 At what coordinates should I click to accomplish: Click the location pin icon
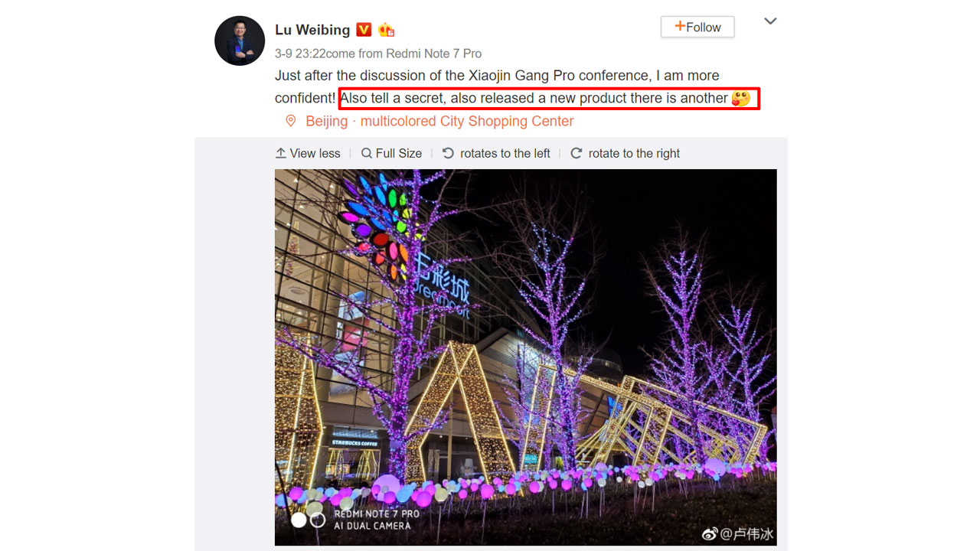(x=291, y=121)
